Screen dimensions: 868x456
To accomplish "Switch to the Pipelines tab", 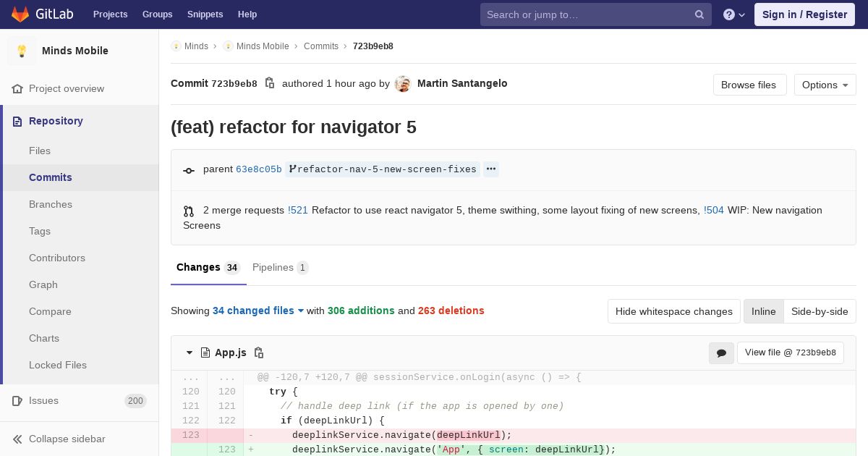I will click(x=281, y=268).
